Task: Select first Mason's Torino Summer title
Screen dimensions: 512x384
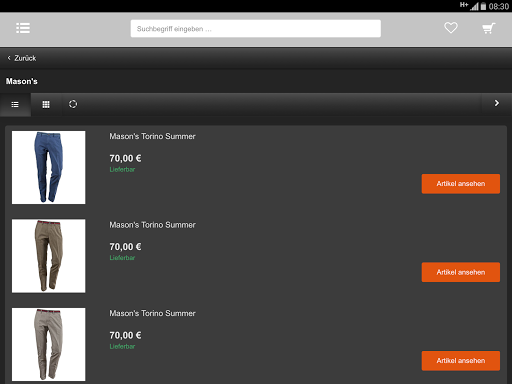Action: point(152,136)
